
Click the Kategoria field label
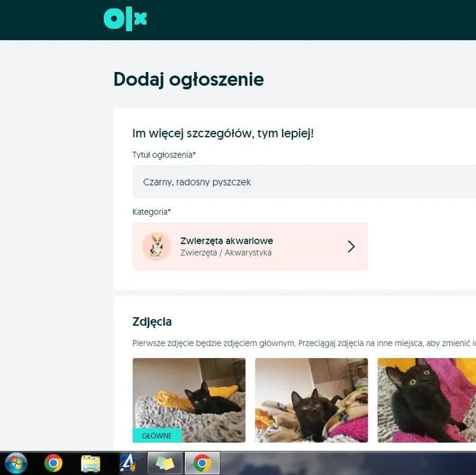151,212
